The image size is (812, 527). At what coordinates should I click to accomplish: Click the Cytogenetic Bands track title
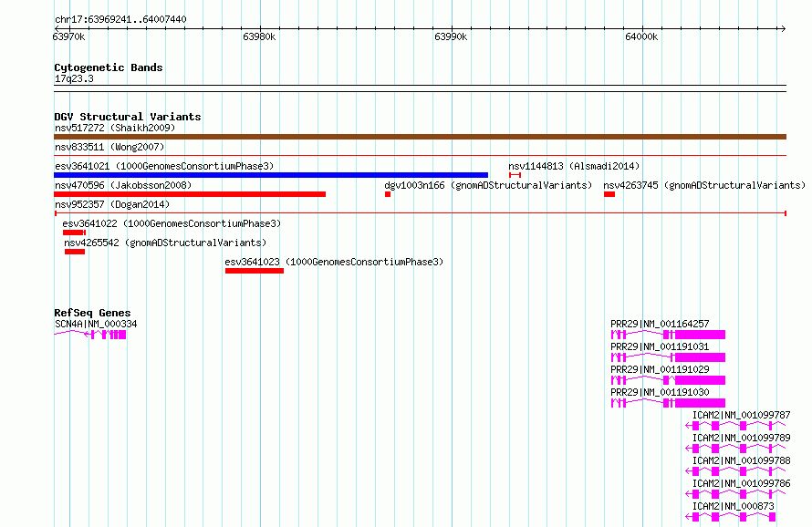tap(109, 67)
